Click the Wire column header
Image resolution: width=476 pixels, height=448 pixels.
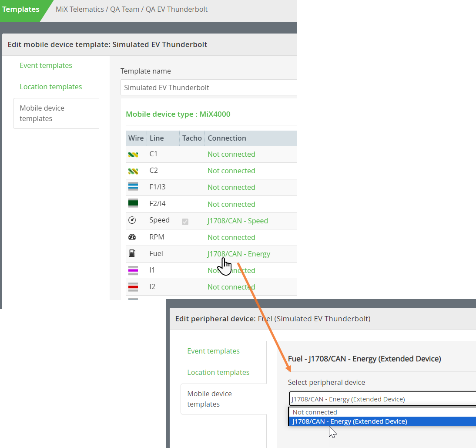point(136,138)
